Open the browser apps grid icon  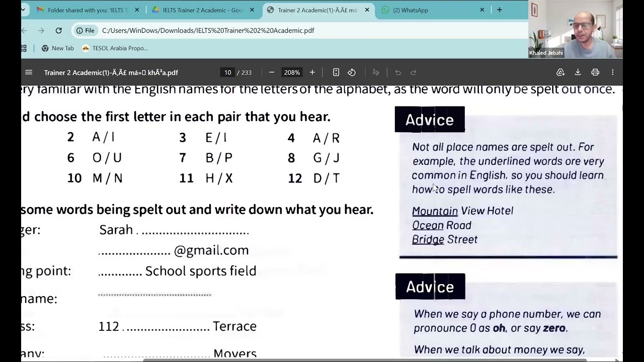[24, 48]
